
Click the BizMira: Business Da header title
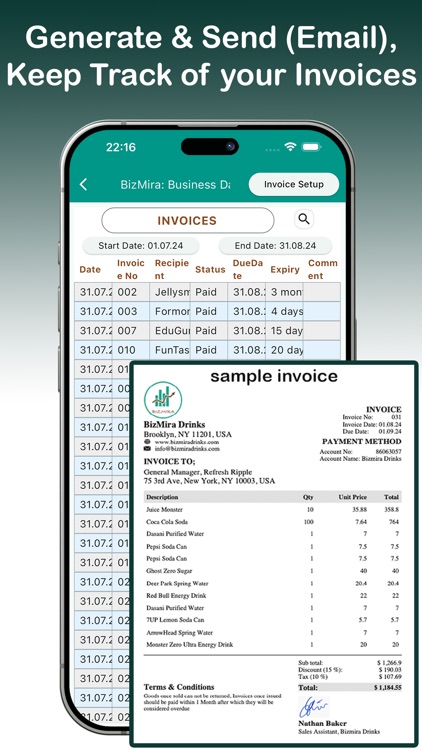tap(175, 185)
